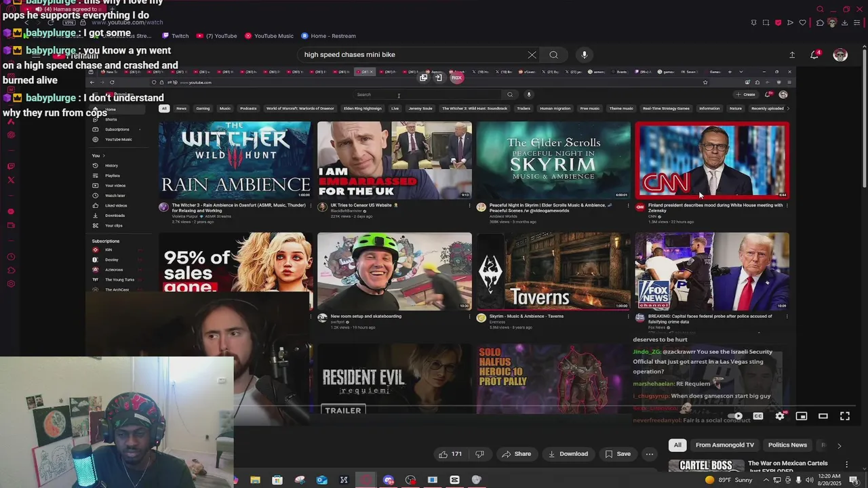Open the Home - Restream bookmark

point(328,36)
